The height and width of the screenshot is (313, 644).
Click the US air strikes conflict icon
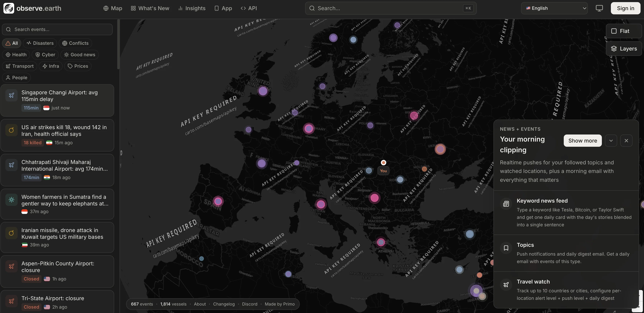11,130
